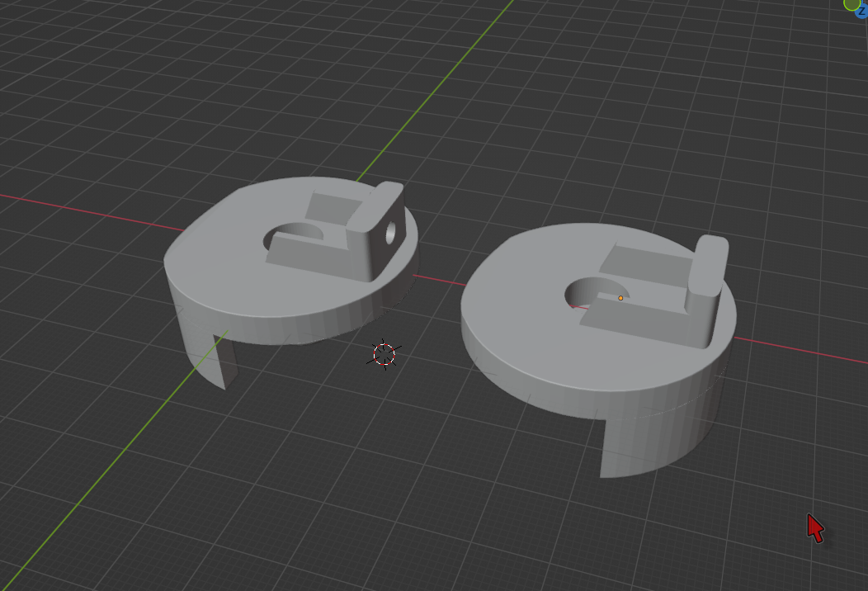Image resolution: width=868 pixels, height=591 pixels.
Task: Click the 3D cursor crosshair
Action: pos(384,354)
